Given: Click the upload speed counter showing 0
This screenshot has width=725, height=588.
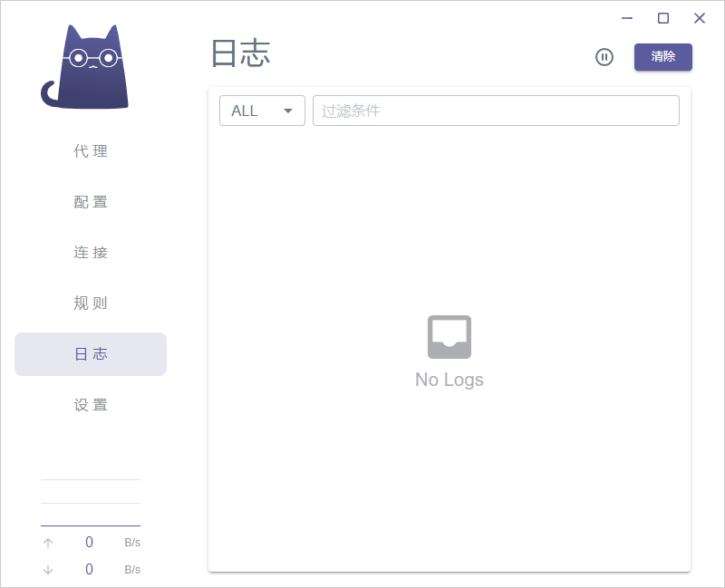Looking at the screenshot, I should coord(89,542).
